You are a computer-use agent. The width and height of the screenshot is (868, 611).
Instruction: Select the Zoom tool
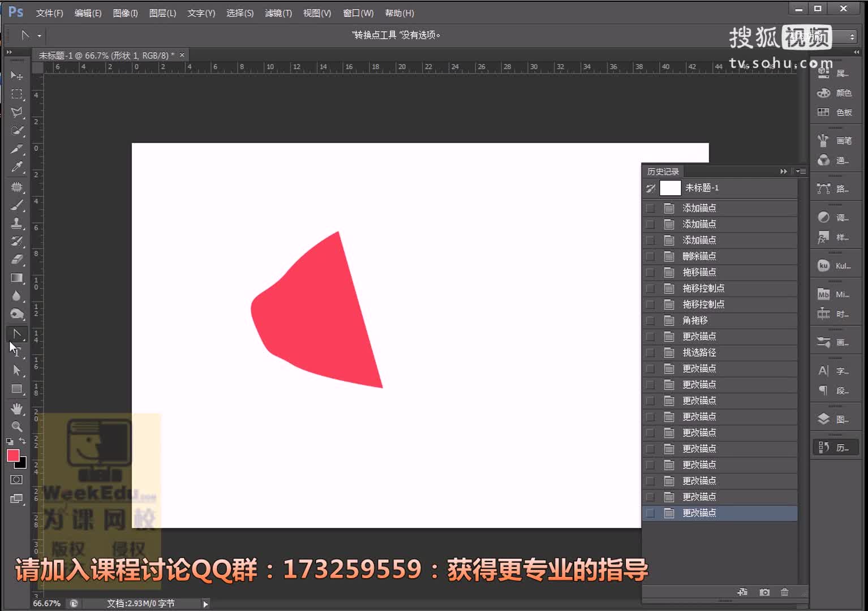click(17, 427)
